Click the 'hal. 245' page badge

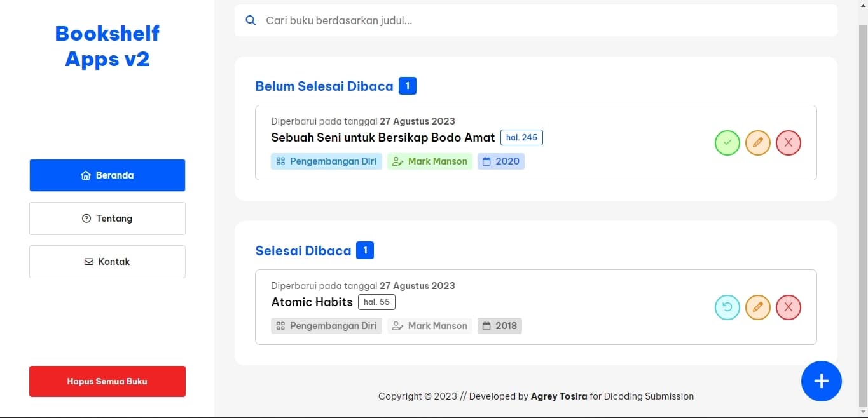pos(521,137)
